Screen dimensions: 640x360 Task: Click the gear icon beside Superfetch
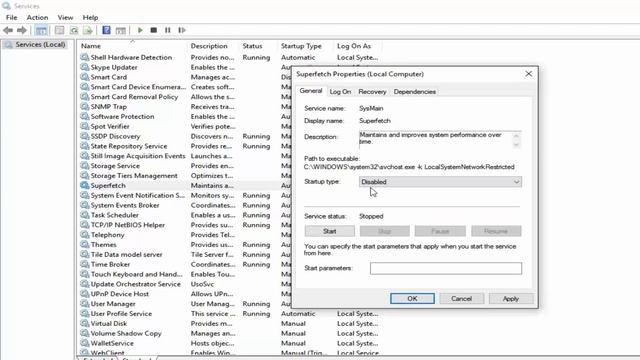pos(84,185)
